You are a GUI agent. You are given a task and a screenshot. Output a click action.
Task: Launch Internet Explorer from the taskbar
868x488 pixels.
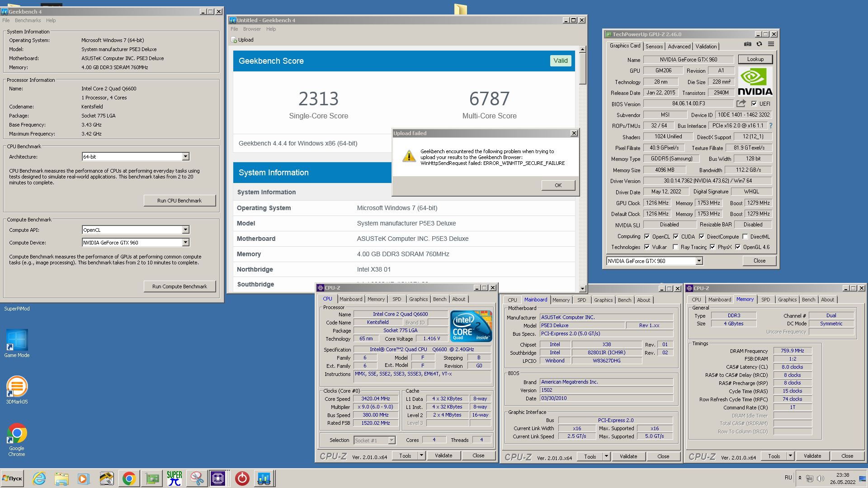coord(39,479)
